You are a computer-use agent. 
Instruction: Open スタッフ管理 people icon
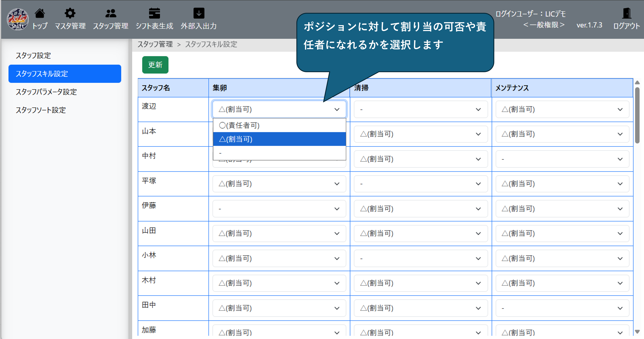[110, 13]
